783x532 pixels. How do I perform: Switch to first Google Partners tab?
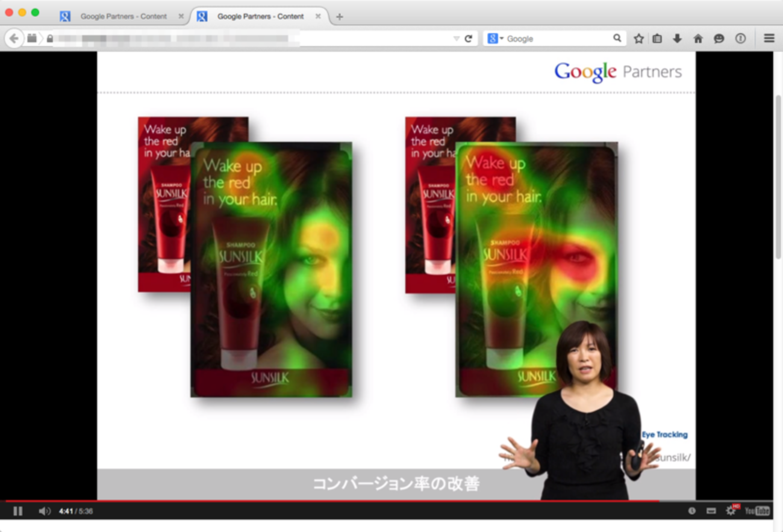pyautogui.click(x=123, y=16)
